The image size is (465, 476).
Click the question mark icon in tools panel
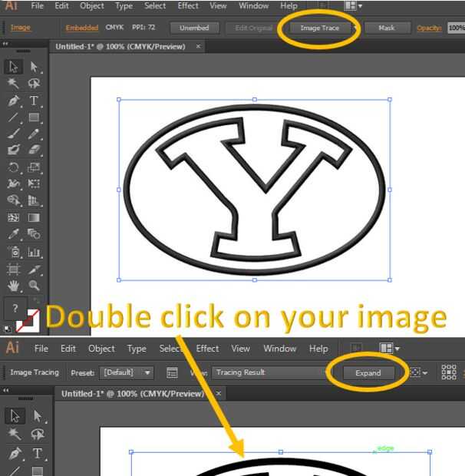click(15, 308)
